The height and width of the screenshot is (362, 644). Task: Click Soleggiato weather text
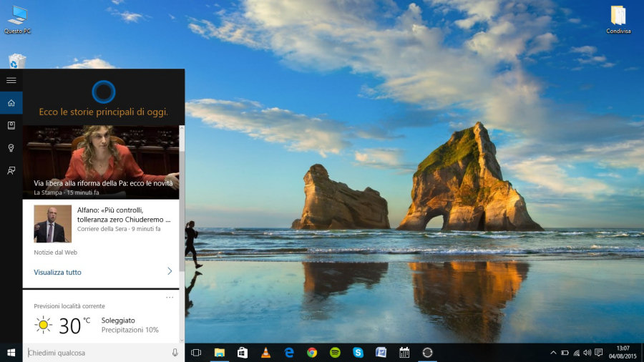(x=118, y=320)
